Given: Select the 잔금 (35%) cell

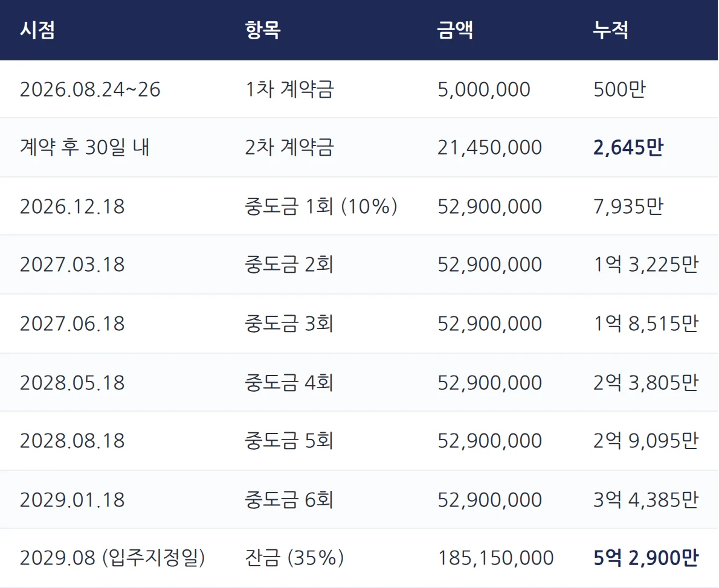Looking at the screenshot, I should (x=294, y=558).
